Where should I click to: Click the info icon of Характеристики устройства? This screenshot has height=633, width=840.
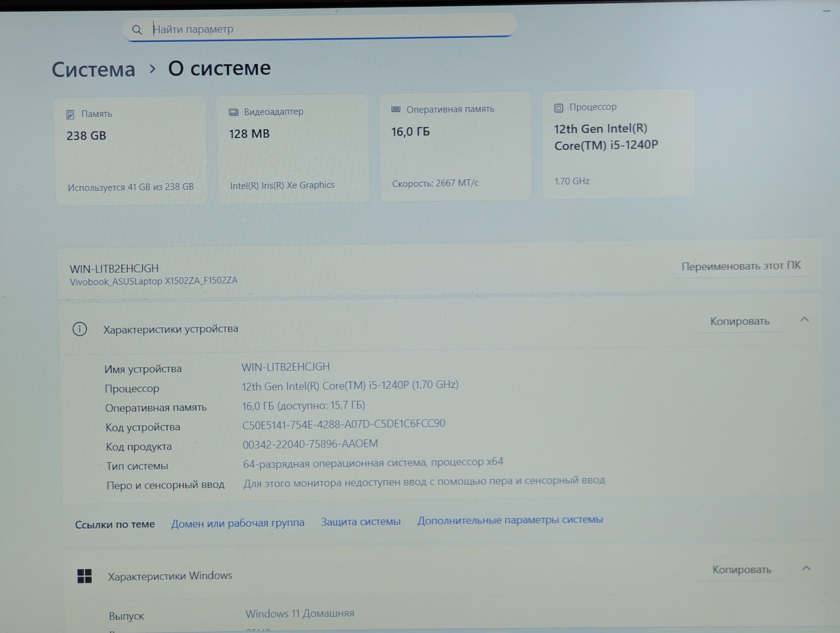[80, 329]
